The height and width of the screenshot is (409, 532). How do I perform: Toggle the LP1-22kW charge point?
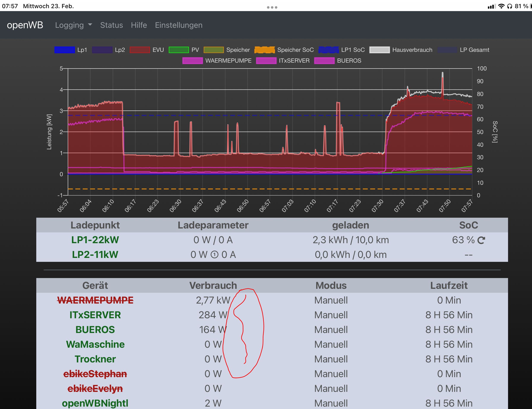95,240
